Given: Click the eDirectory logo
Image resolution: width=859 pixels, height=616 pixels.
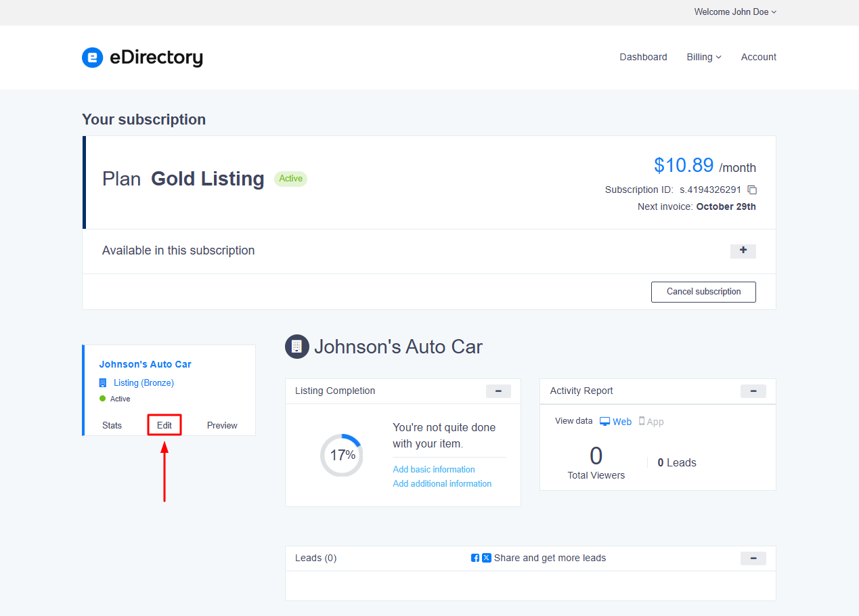Looking at the screenshot, I should (x=142, y=58).
